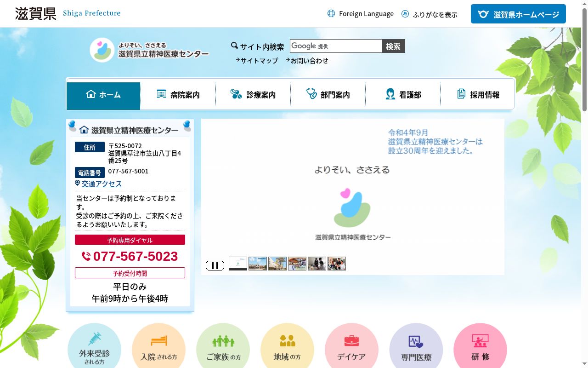
Task: Open the 看護部 menu item
Action: pyautogui.click(x=403, y=94)
